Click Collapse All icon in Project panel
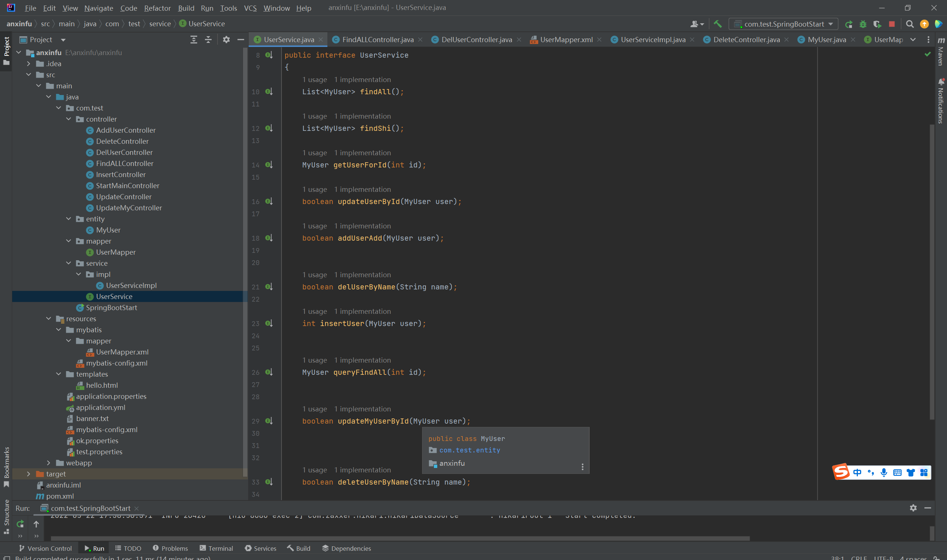This screenshot has width=947, height=560. coord(208,40)
